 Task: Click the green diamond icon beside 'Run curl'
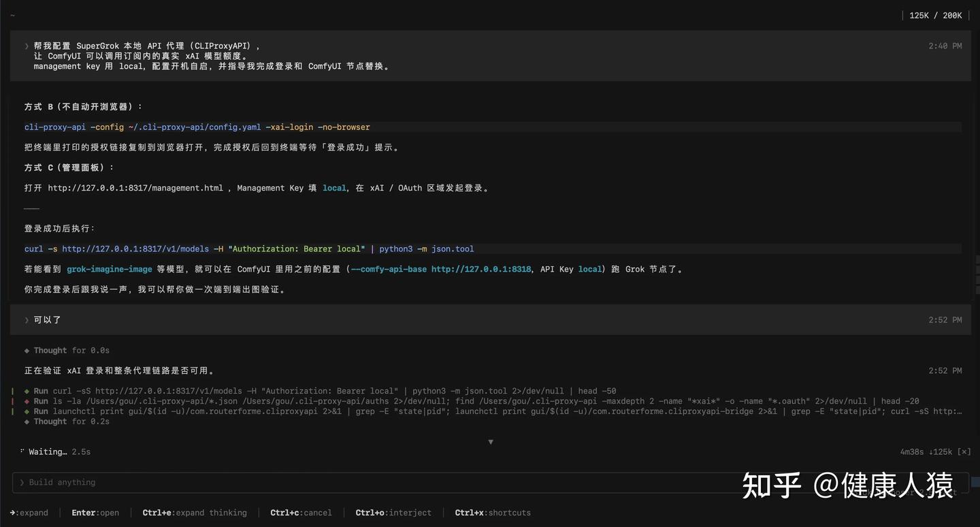(x=27, y=391)
